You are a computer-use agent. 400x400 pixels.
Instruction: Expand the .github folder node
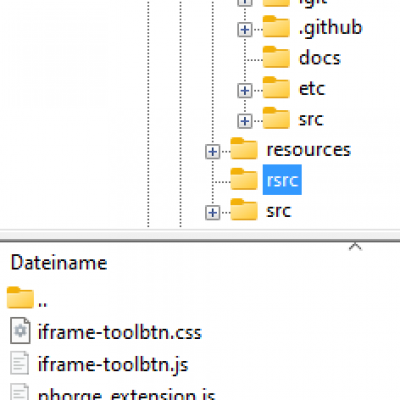pos(245,30)
